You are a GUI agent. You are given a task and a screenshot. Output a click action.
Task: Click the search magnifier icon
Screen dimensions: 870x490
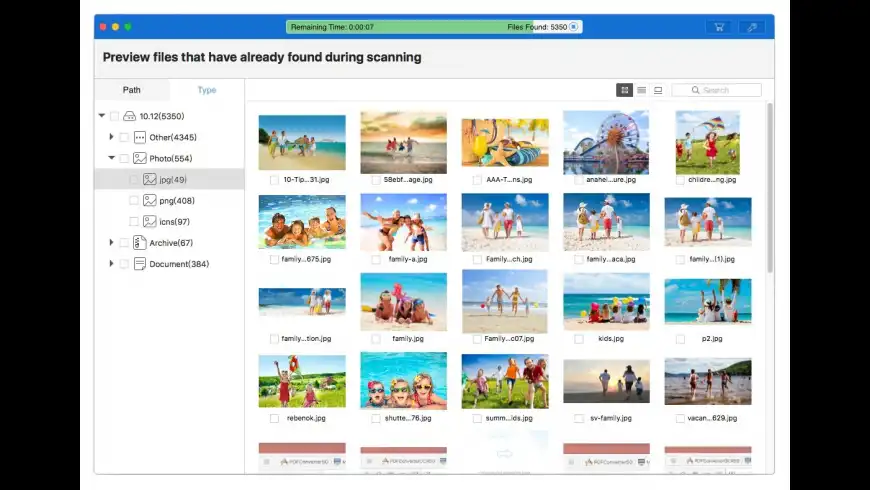[x=695, y=90]
